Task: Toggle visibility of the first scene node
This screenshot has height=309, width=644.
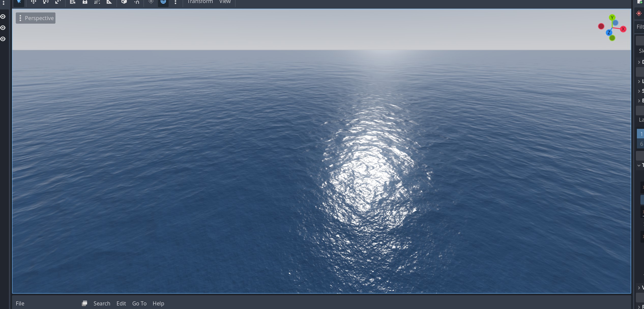Action: point(3,17)
